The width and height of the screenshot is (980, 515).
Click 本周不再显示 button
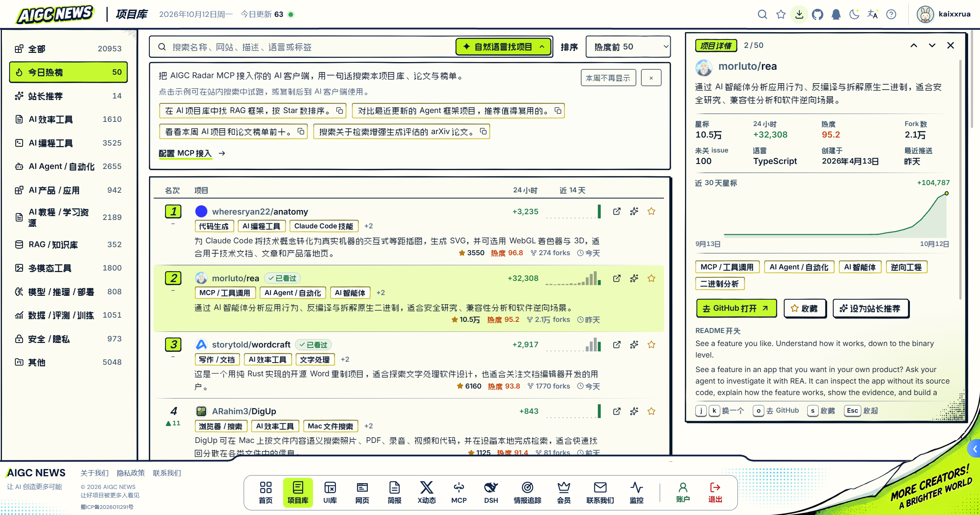608,78
